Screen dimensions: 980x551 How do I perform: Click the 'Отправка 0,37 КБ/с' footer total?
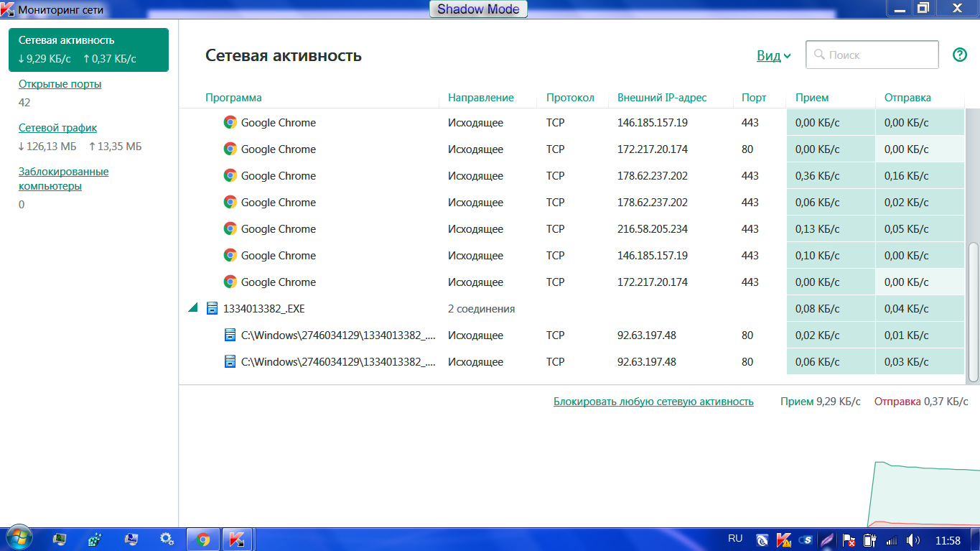click(921, 402)
